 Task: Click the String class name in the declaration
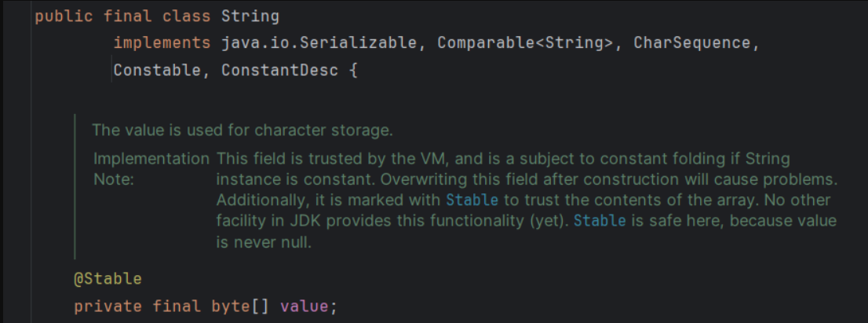tap(250, 16)
